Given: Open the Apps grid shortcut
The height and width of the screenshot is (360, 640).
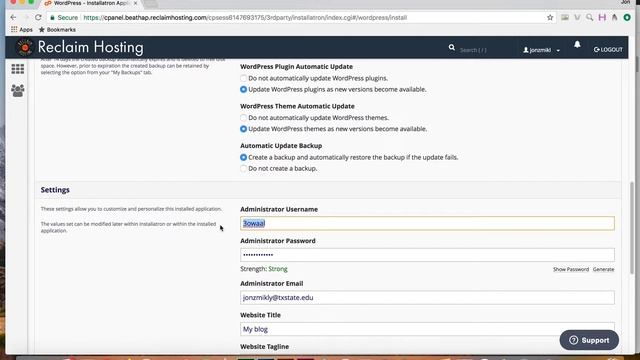Looking at the screenshot, I should [x=22, y=29].
